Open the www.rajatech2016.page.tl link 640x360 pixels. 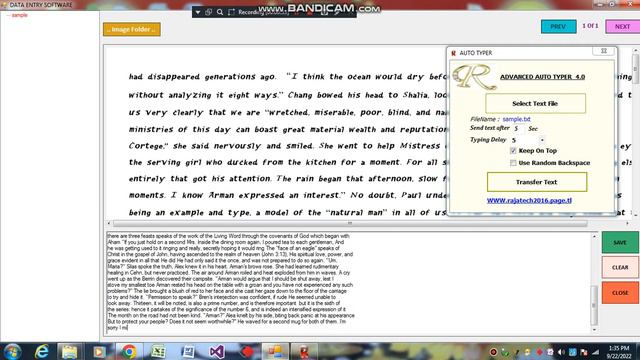click(529, 200)
